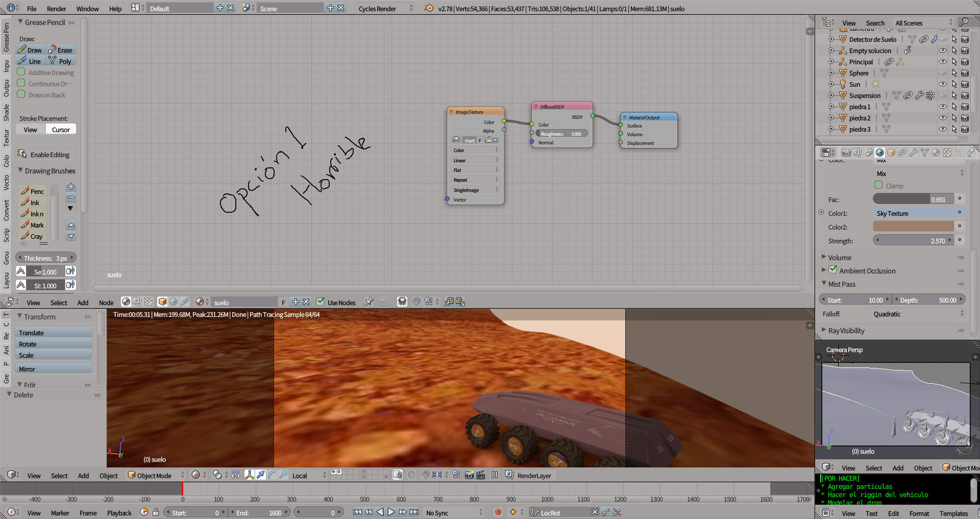
Task: Open the Render properties tab (camera icon)
Action: 846,153
